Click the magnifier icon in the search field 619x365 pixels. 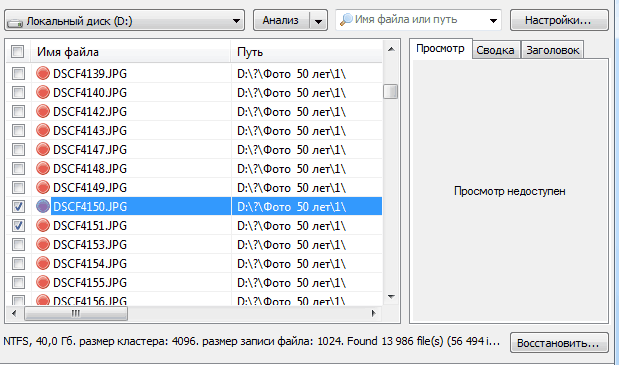(346, 20)
